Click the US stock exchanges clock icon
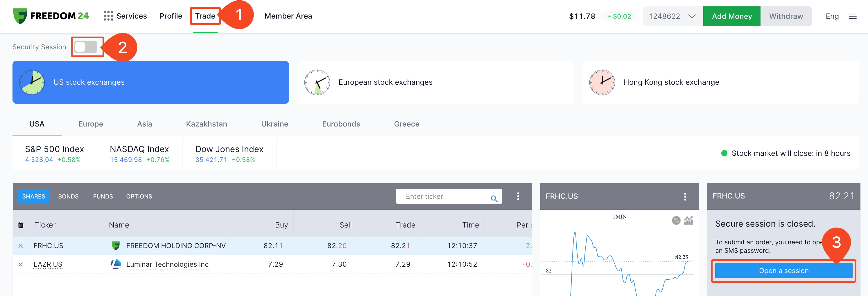 click(x=32, y=82)
